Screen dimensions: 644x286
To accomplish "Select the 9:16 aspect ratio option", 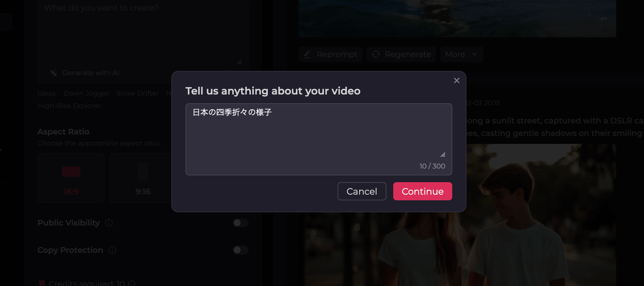I will tap(143, 178).
